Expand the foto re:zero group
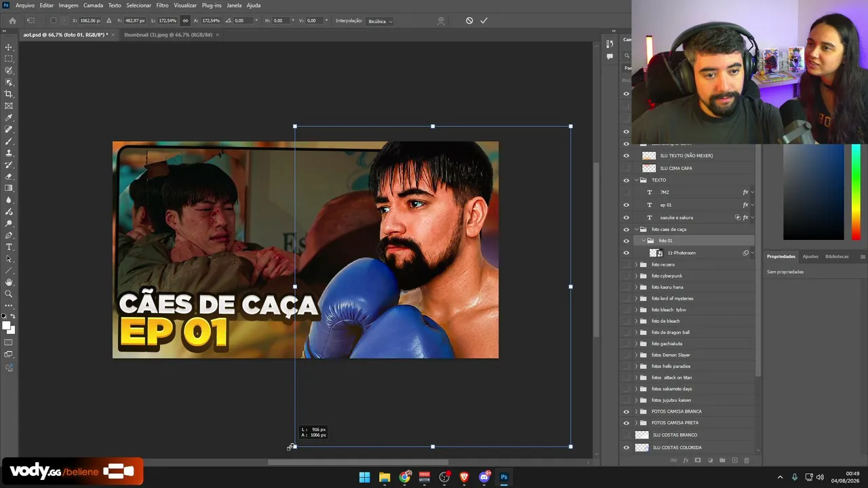 [x=636, y=264]
